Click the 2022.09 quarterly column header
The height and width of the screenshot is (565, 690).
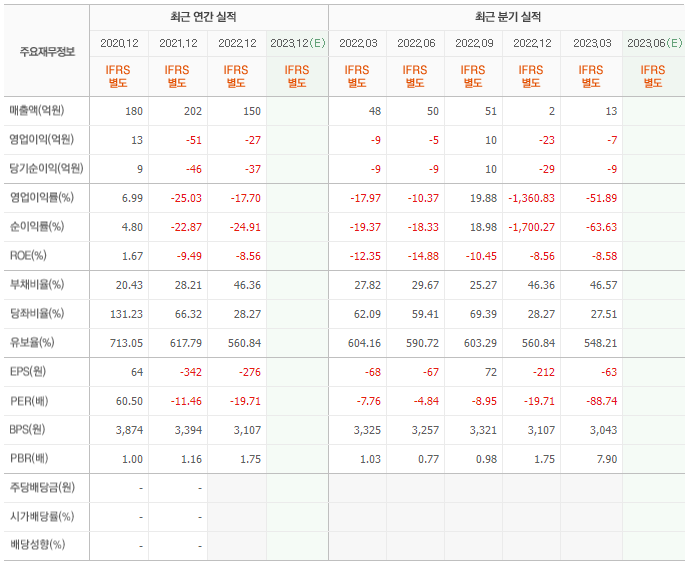(474, 43)
